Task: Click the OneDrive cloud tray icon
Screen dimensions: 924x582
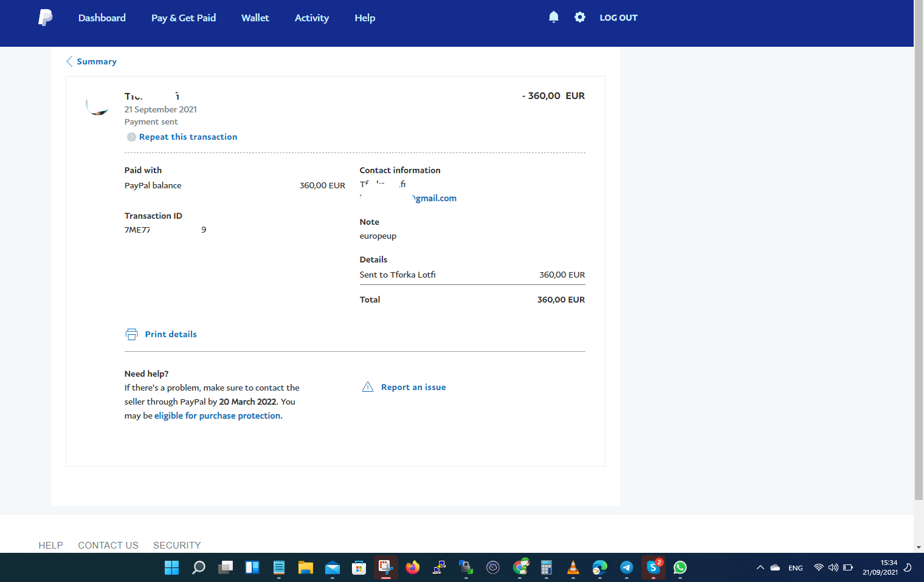Action: 775,567
